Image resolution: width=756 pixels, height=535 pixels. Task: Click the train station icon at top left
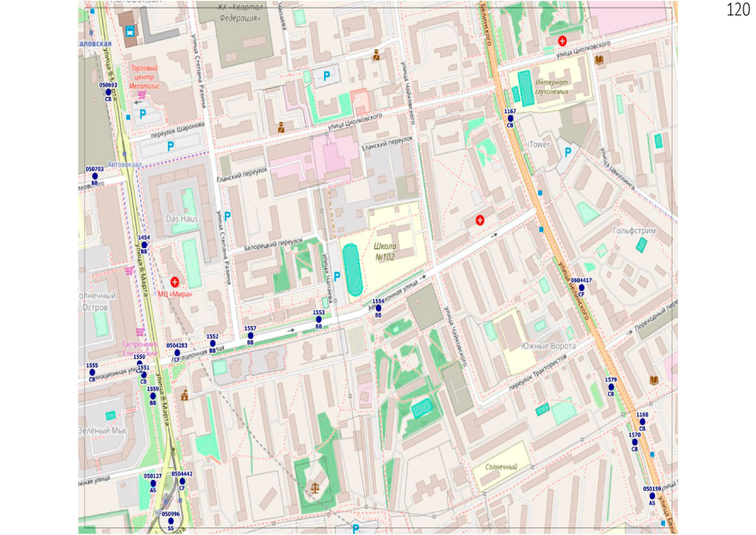click(129, 32)
